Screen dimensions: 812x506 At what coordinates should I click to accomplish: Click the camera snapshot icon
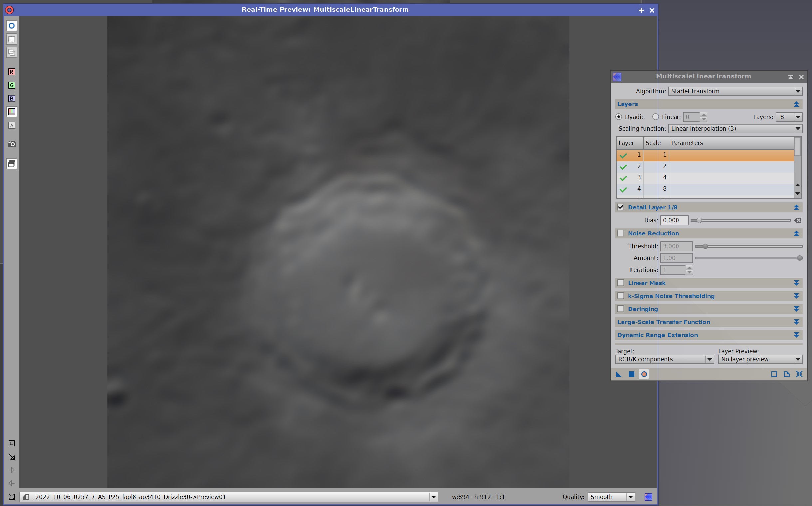(x=12, y=144)
